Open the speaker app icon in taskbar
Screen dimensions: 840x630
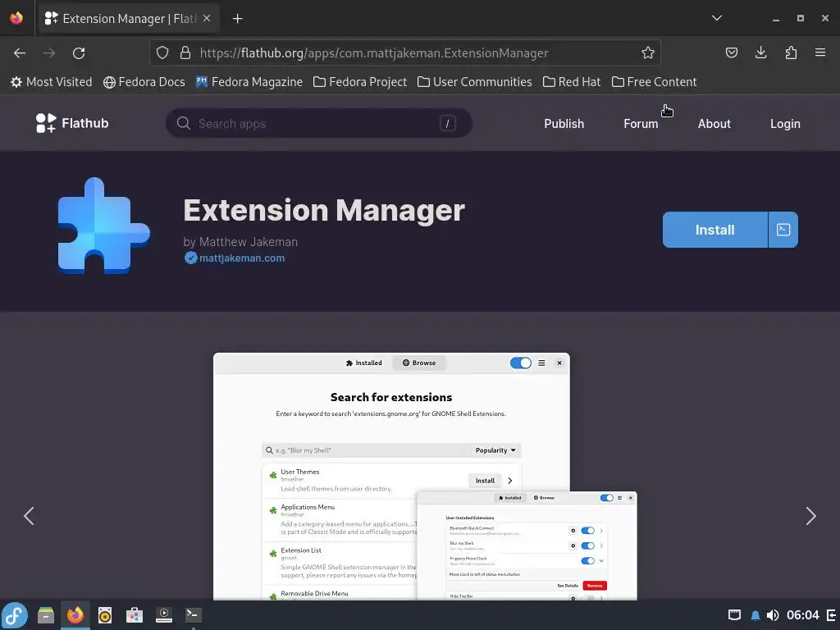click(x=105, y=615)
